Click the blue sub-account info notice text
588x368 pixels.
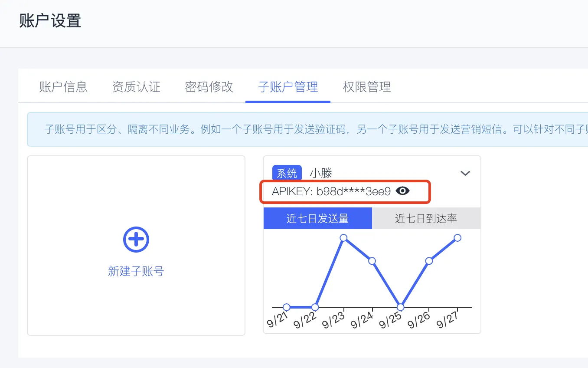(x=316, y=130)
